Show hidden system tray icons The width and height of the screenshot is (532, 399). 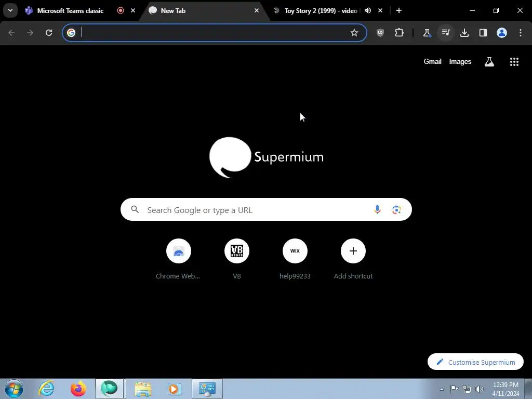442,389
